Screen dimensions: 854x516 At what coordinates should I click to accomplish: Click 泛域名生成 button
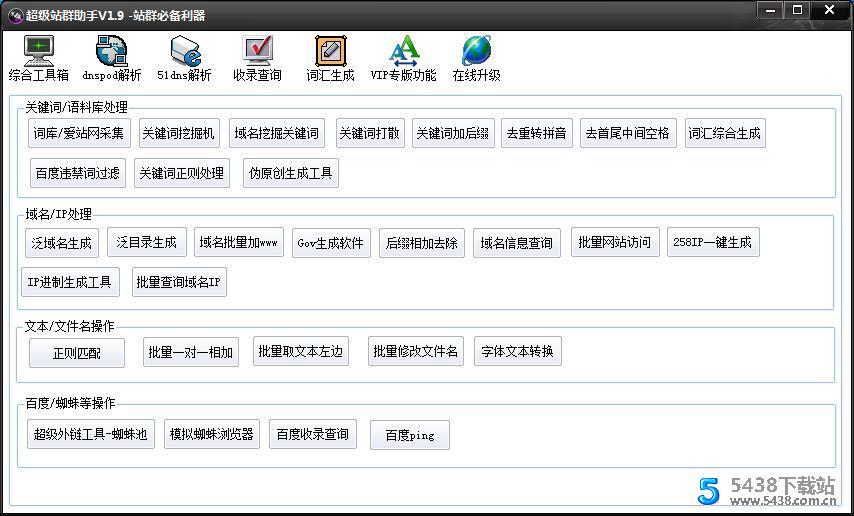tap(62, 243)
